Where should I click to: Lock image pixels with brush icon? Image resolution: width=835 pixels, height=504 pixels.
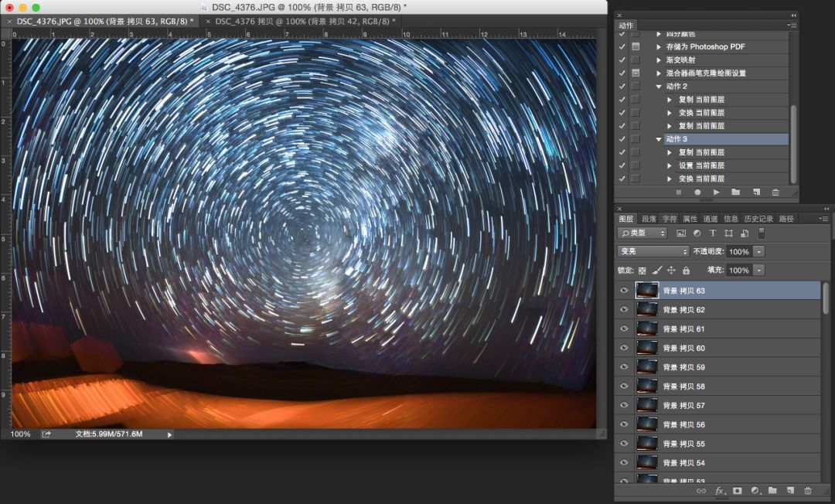point(656,271)
